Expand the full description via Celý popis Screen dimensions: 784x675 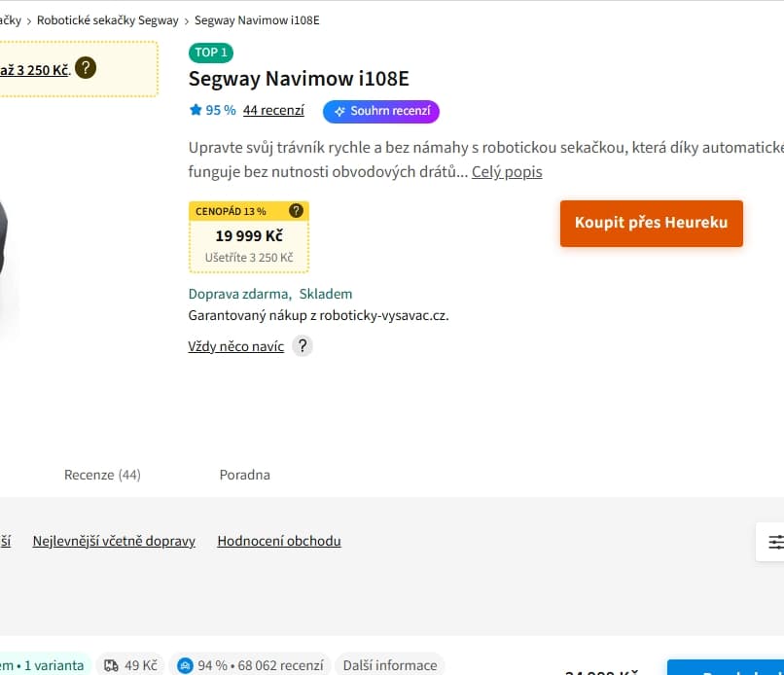tap(507, 172)
